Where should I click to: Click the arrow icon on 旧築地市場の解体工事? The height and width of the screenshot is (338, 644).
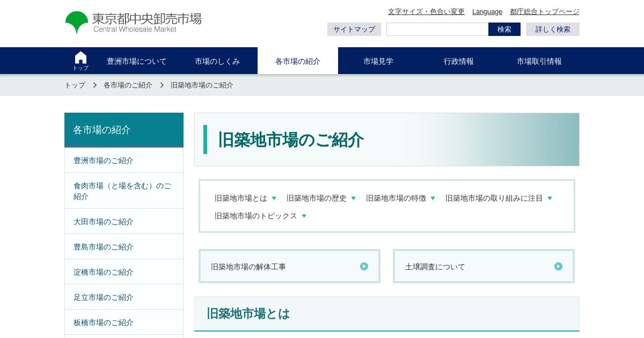tap(364, 266)
